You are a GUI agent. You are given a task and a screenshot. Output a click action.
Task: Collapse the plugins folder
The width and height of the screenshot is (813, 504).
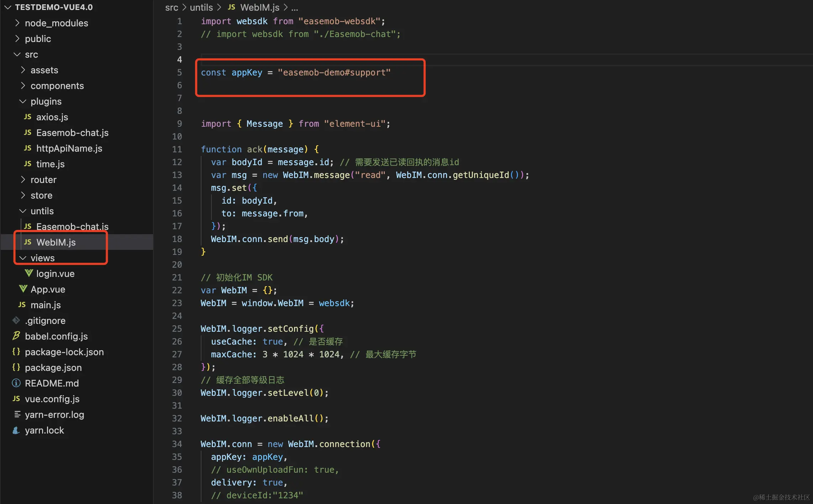(x=23, y=101)
